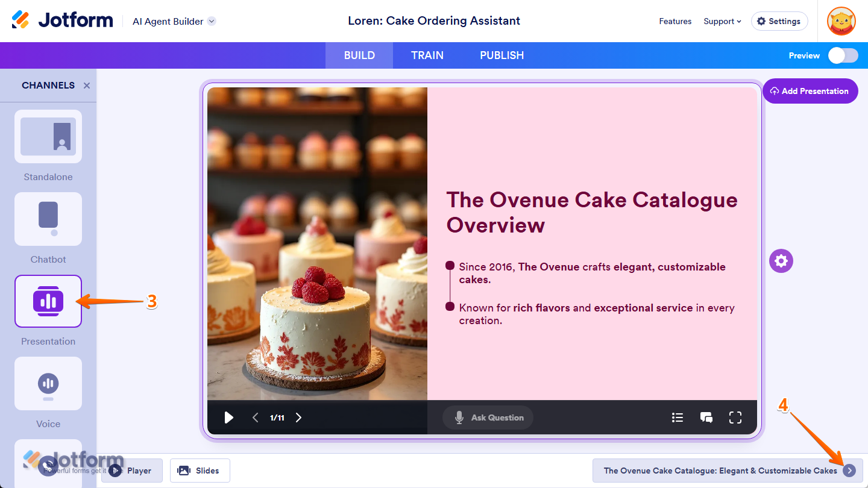
Task: Click the Slides button
Action: tap(200, 471)
